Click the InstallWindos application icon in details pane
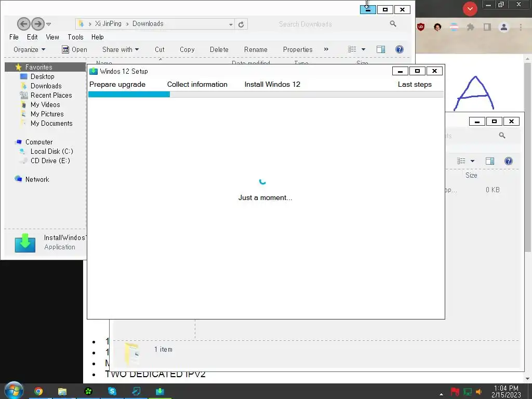 25,243
